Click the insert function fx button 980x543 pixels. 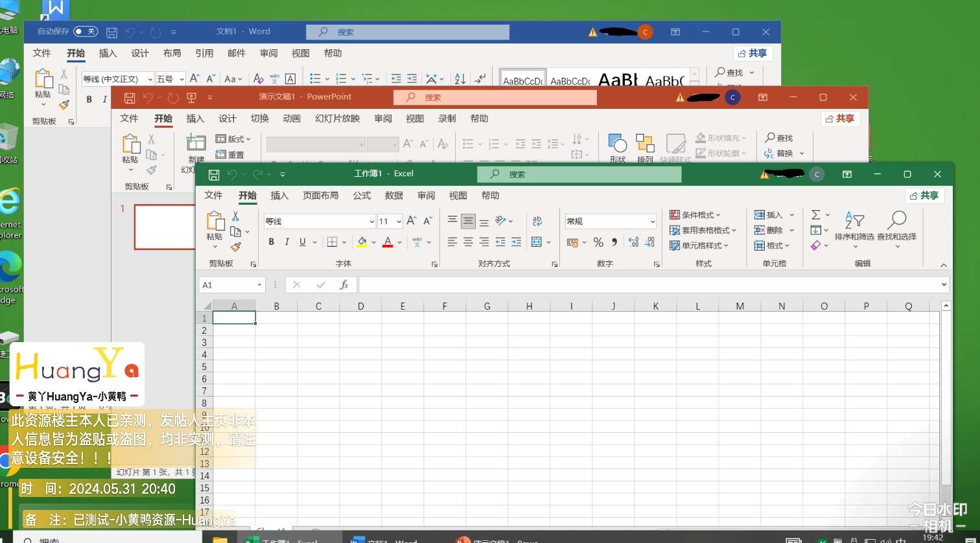click(344, 285)
